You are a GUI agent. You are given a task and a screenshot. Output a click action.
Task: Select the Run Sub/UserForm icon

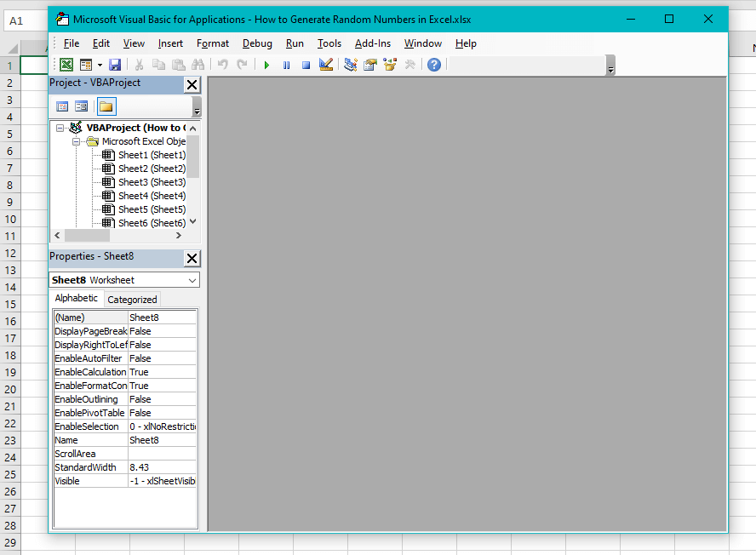click(267, 64)
